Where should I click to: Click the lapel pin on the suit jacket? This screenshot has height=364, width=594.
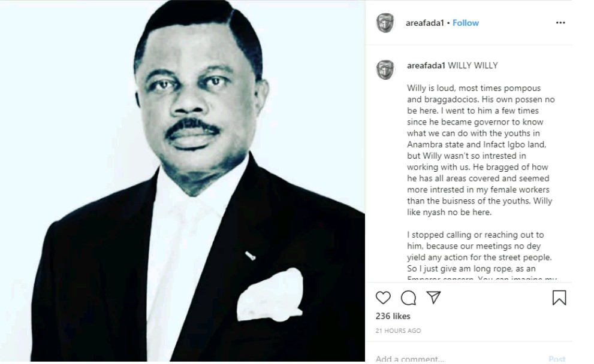pos(250,256)
